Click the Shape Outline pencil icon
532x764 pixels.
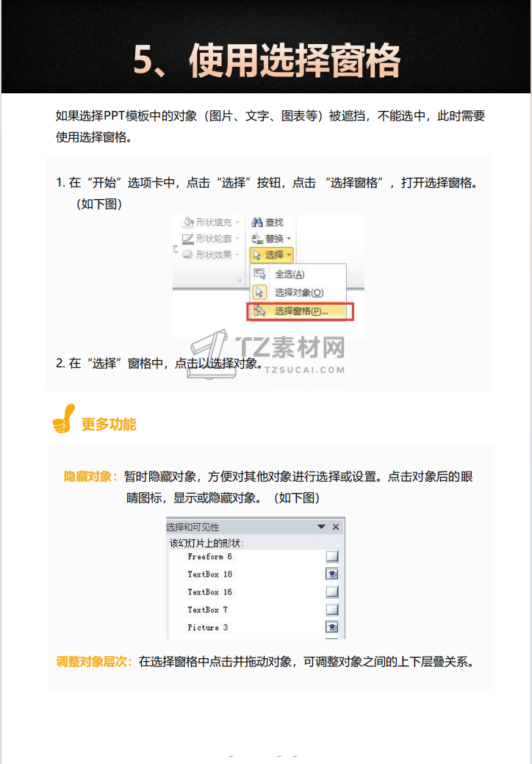188,238
